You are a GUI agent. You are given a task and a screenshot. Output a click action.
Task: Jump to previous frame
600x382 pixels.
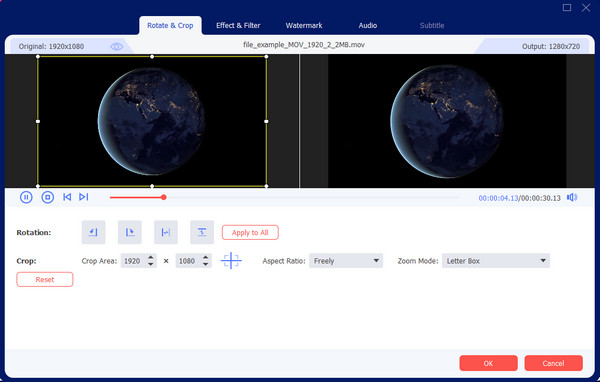point(67,197)
